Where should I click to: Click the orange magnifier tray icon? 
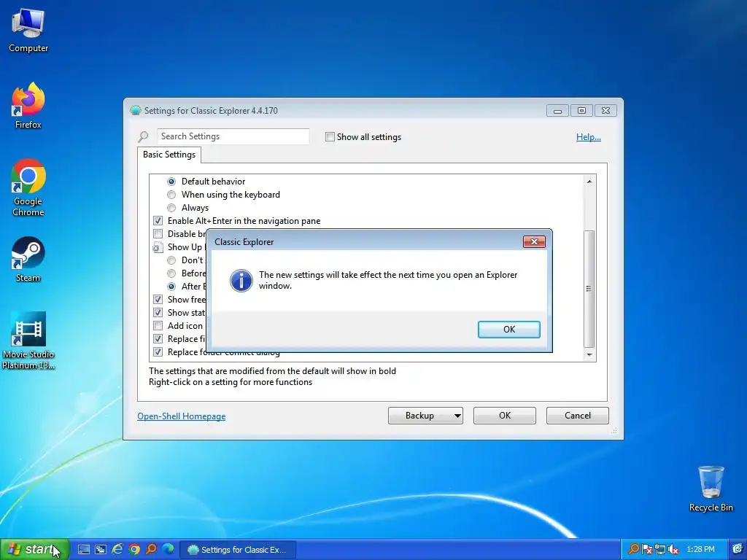pos(633,550)
